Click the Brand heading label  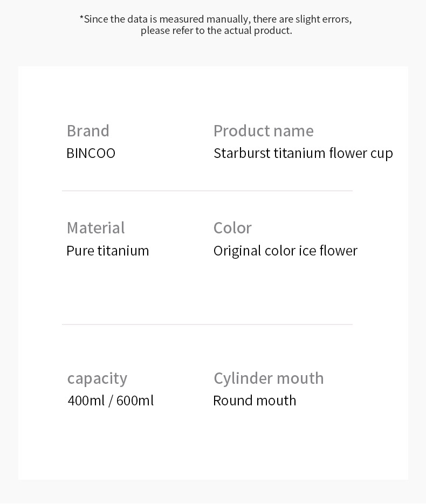(88, 131)
